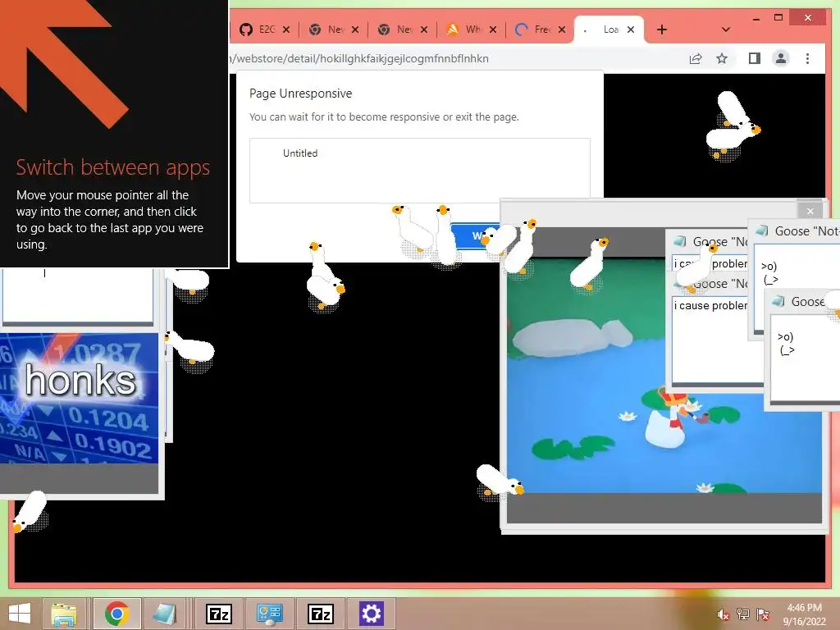840x630 pixels.
Task: Toggle the Chrome side panel icon
Action: pos(755,58)
